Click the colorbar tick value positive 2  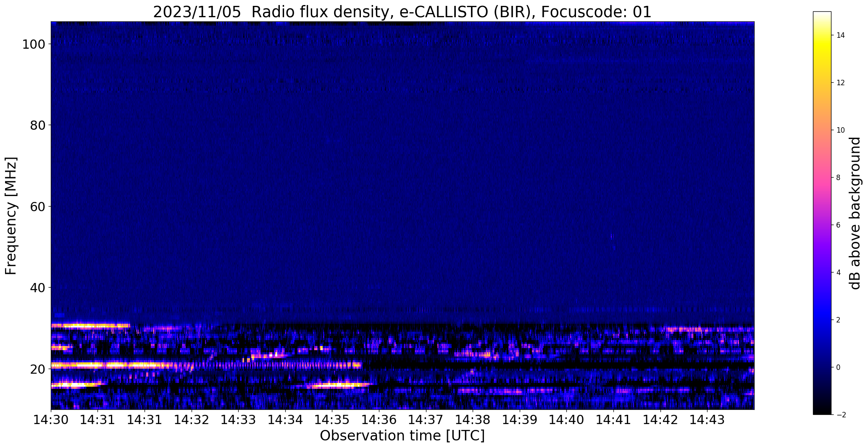pyautogui.click(x=839, y=320)
